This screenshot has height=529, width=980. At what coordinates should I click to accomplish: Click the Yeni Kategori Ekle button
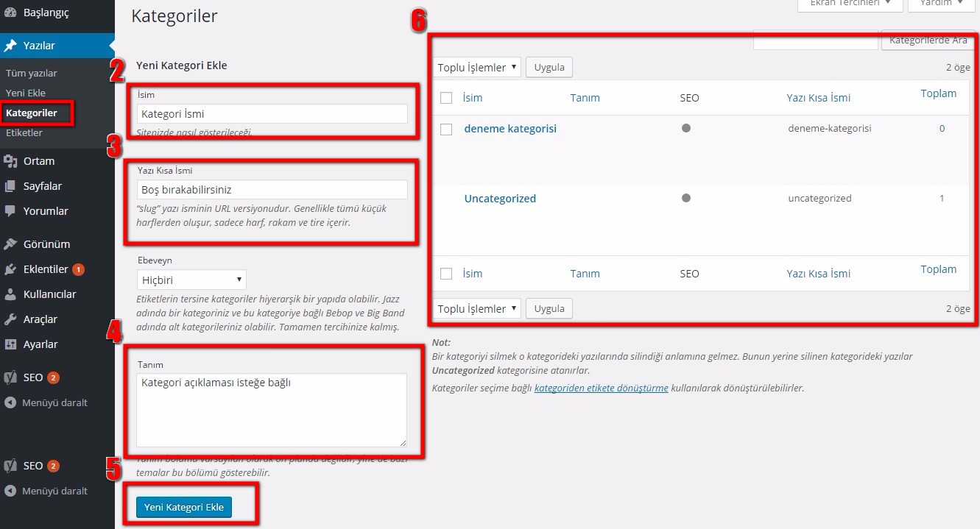184,507
